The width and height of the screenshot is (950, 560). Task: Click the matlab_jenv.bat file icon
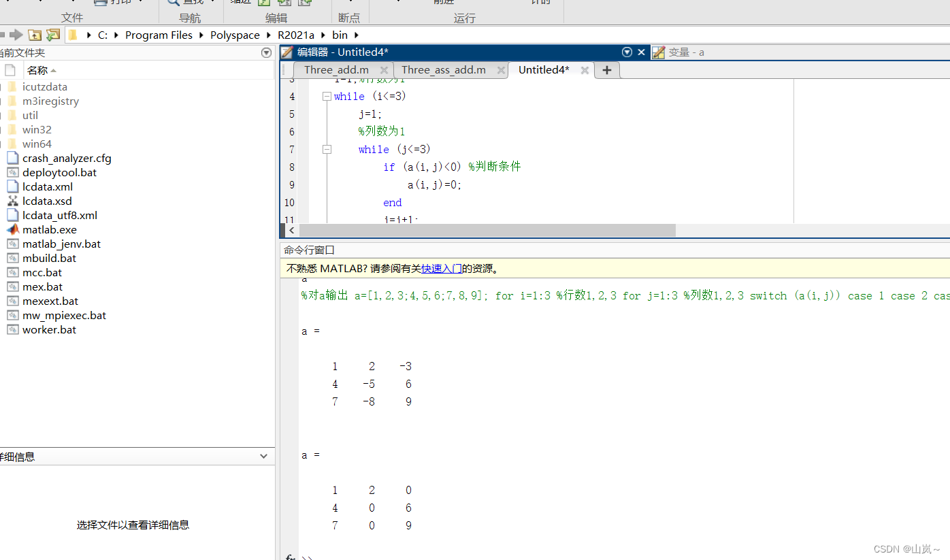[x=12, y=244]
